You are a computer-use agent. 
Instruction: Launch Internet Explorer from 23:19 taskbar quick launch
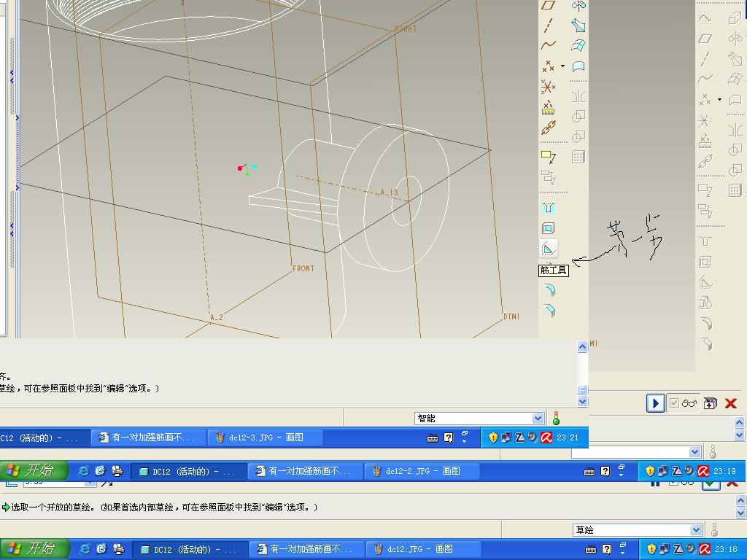(x=83, y=471)
